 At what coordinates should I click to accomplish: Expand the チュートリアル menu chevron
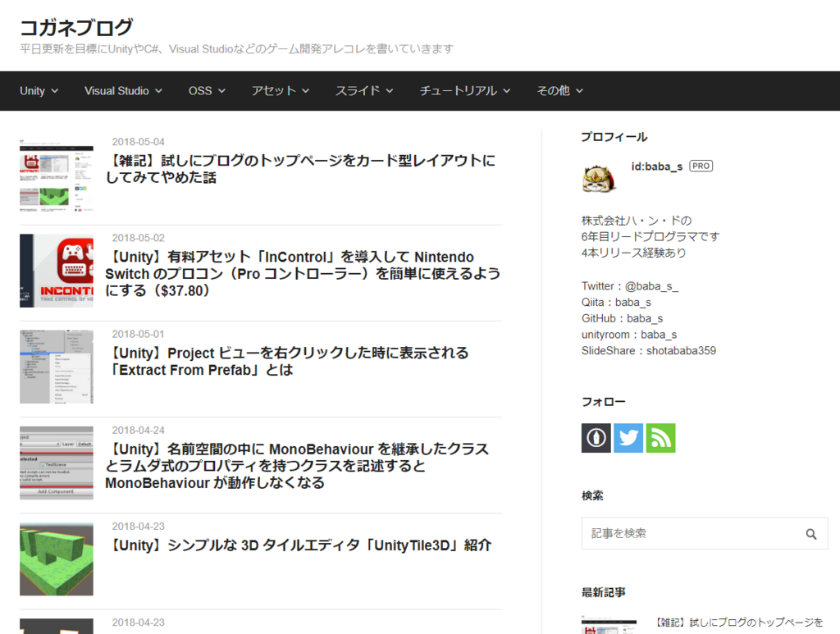click(507, 91)
